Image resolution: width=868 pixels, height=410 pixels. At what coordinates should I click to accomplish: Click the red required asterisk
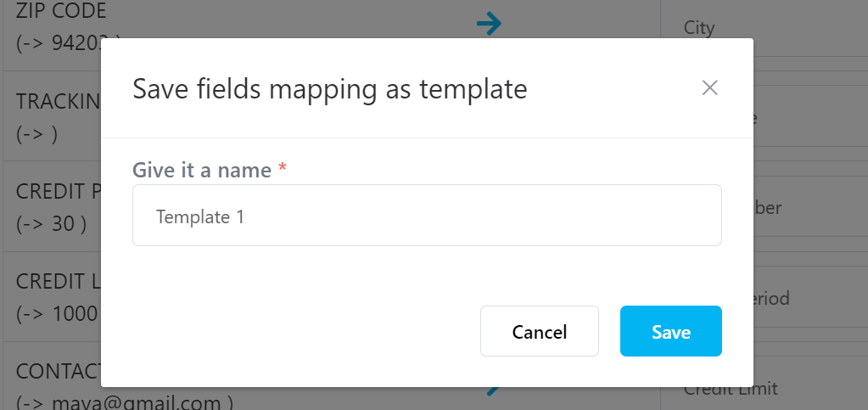coord(283,169)
